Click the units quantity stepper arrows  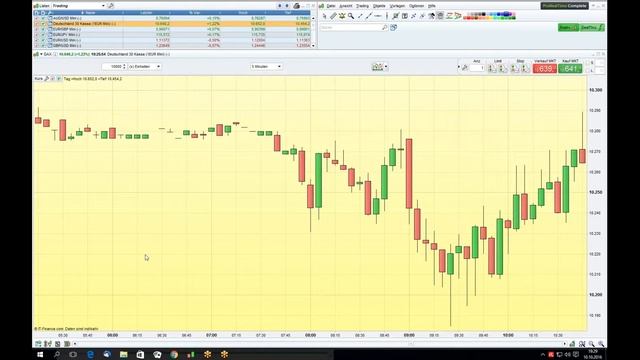[x=124, y=66]
